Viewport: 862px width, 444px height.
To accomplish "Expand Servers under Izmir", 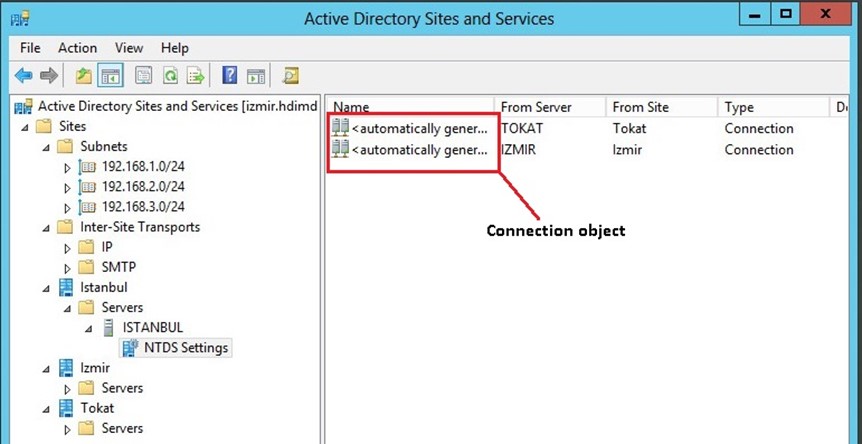I will (68, 390).
